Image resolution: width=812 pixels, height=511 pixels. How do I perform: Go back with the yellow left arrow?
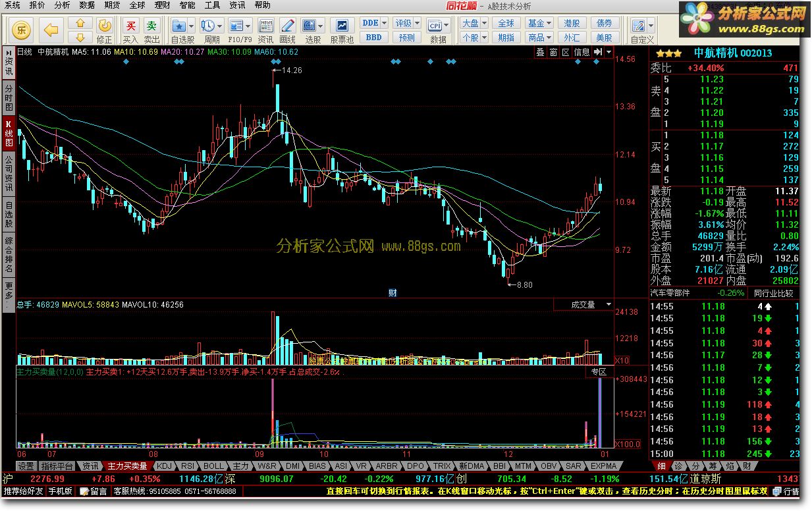pos(51,30)
